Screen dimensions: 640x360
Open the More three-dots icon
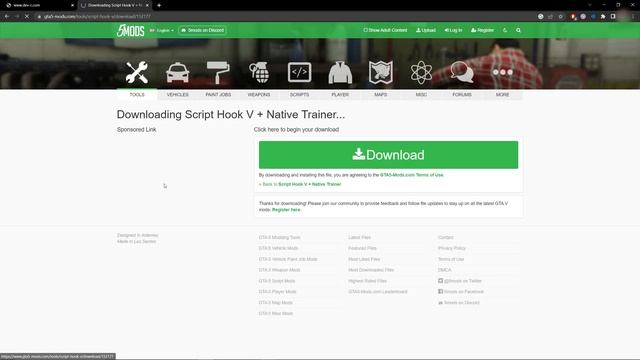coord(502,72)
